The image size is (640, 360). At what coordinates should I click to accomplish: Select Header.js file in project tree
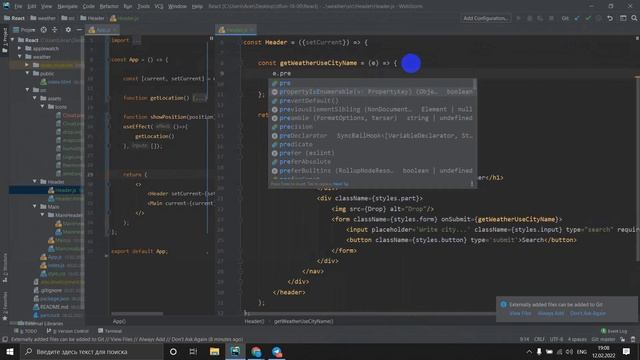pyautogui.click(x=65, y=190)
